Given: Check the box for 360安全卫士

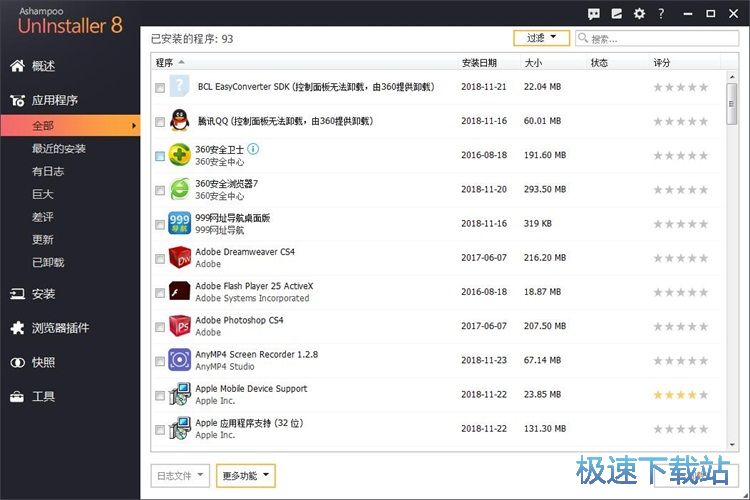Looking at the screenshot, I should (x=160, y=156).
